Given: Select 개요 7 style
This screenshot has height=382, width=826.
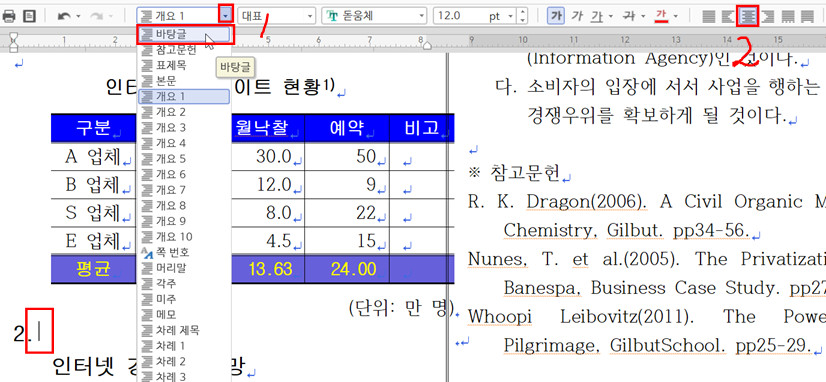Looking at the screenshot, I should [184, 190].
